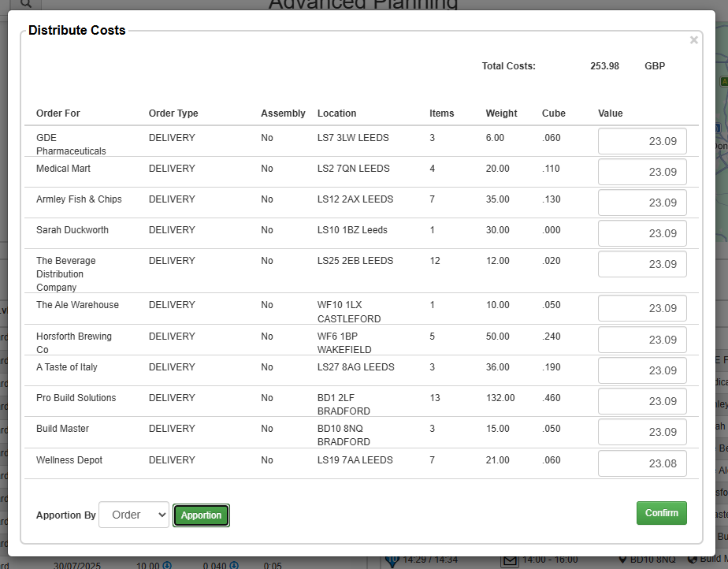This screenshot has width=728, height=569.
Task: Select 'The Ale Warehouse' order name
Action: point(77,305)
